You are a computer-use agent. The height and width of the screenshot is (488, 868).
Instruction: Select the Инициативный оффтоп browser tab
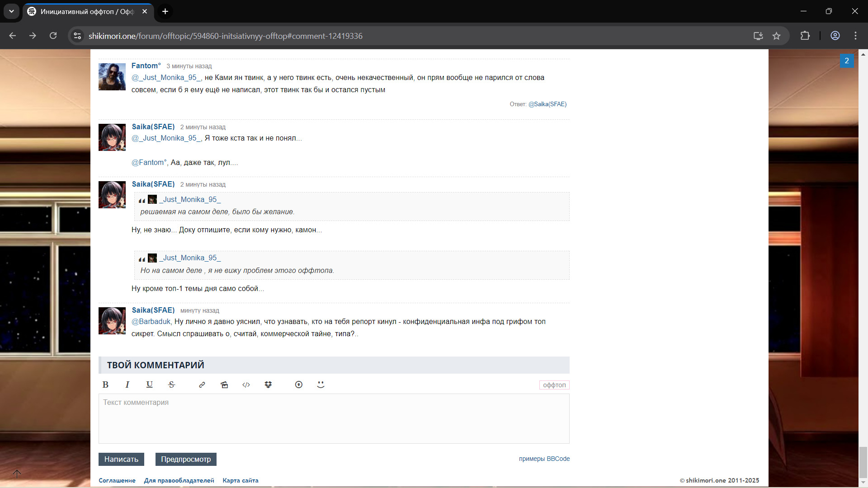pyautogui.click(x=87, y=12)
